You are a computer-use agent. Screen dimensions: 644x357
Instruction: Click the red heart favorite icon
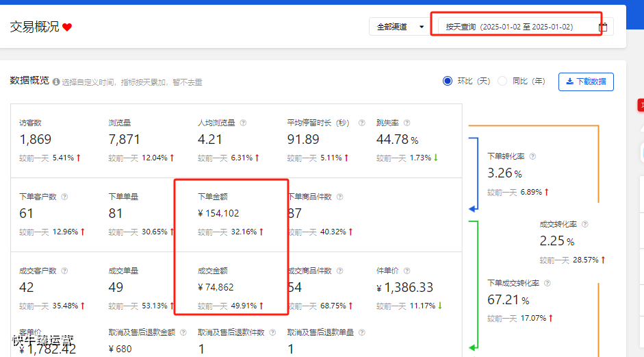click(67, 27)
